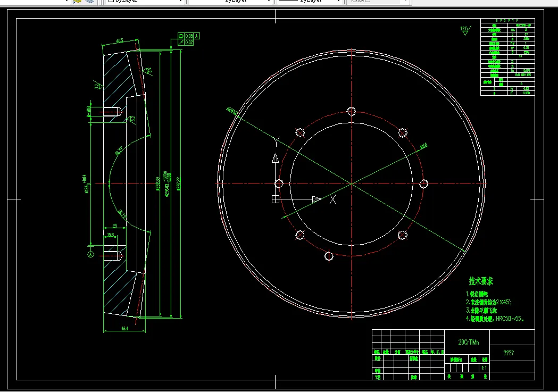Select the 8-M10 thread callout

tap(89, 111)
